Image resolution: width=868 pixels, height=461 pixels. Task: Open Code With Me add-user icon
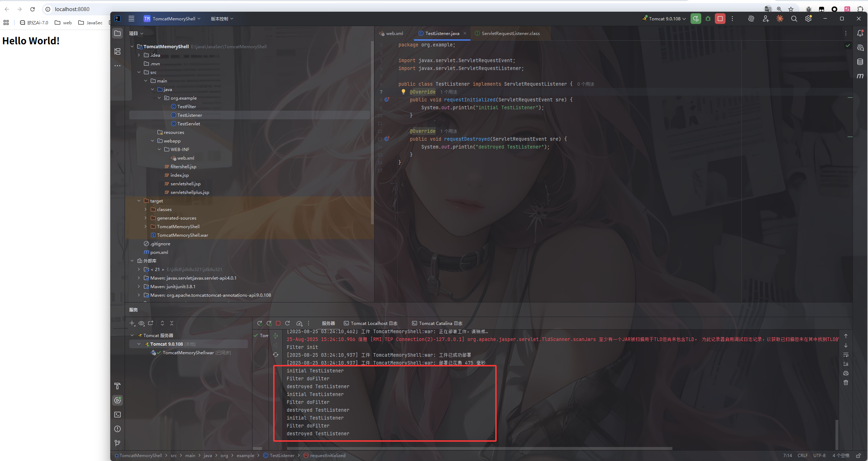(766, 19)
